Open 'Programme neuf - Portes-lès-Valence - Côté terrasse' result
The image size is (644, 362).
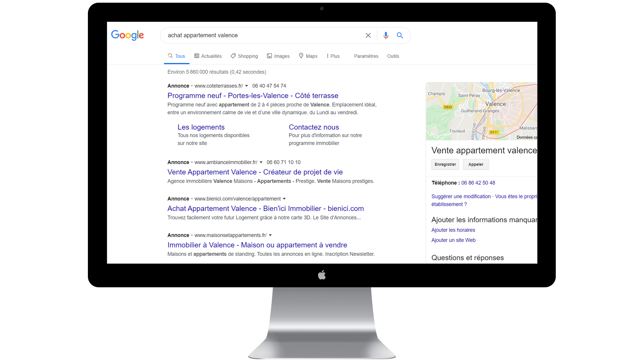253,96
